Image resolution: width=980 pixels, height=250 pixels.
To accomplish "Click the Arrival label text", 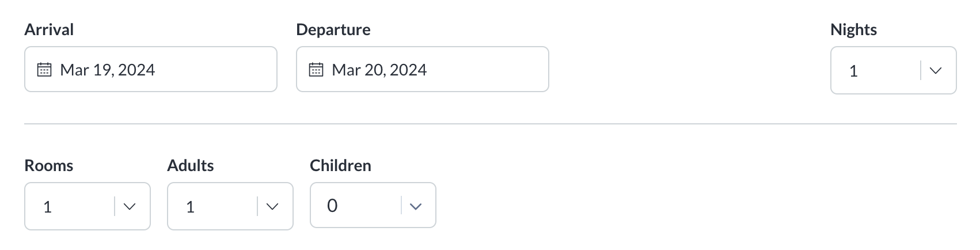I will (49, 29).
